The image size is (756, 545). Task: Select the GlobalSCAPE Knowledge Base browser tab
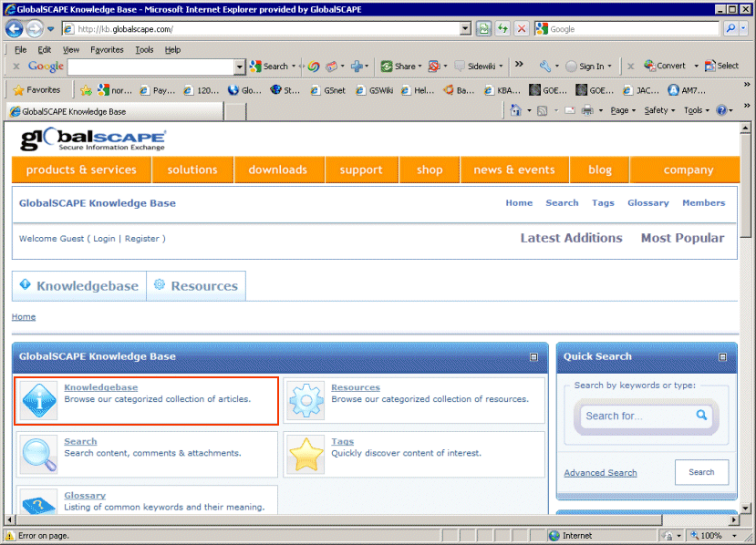[x=115, y=112]
